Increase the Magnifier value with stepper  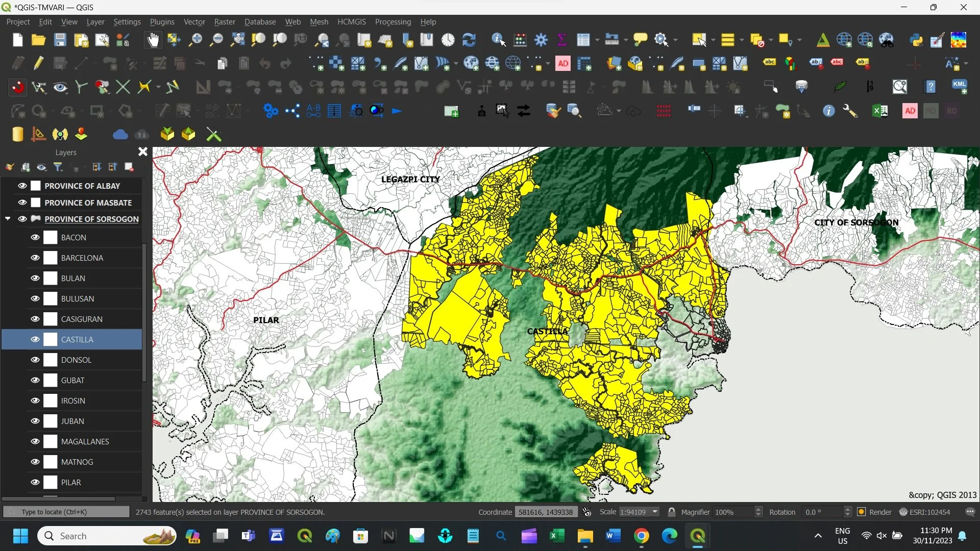tap(758, 509)
